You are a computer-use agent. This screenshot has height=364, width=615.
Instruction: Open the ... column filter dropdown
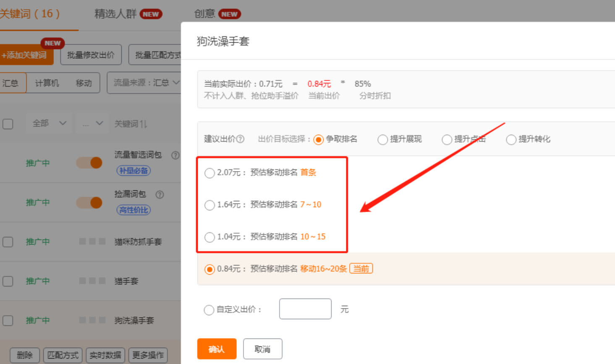pyautogui.click(x=92, y=123)
